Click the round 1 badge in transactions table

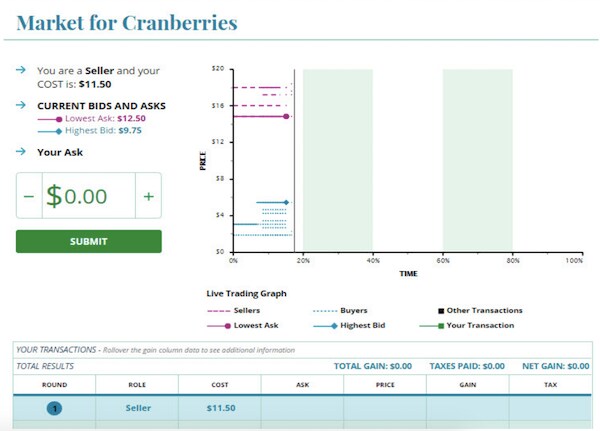(x=55, y=408)
